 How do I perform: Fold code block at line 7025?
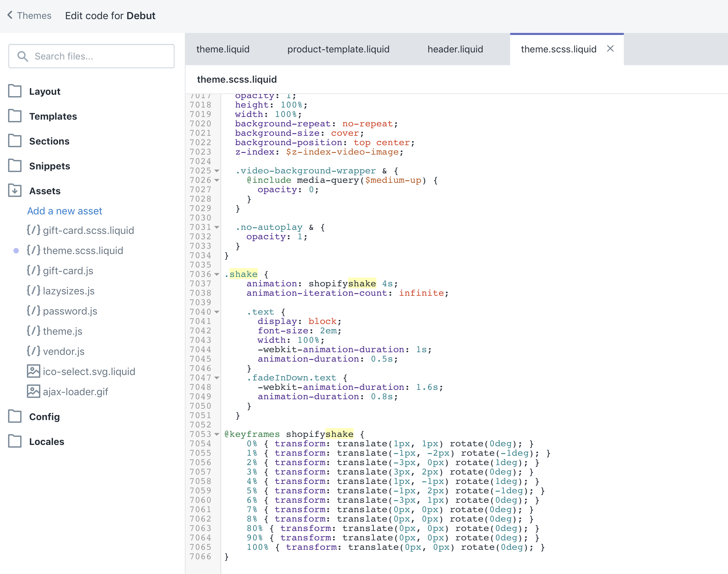pyautogui.click(x=217, y=171)
